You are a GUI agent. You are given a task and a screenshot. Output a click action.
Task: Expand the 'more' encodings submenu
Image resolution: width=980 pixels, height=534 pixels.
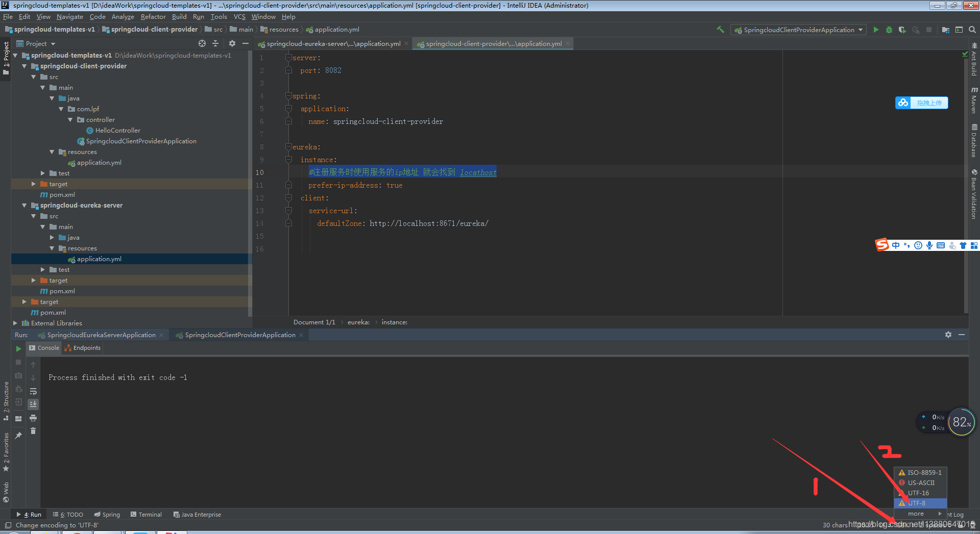920,514
